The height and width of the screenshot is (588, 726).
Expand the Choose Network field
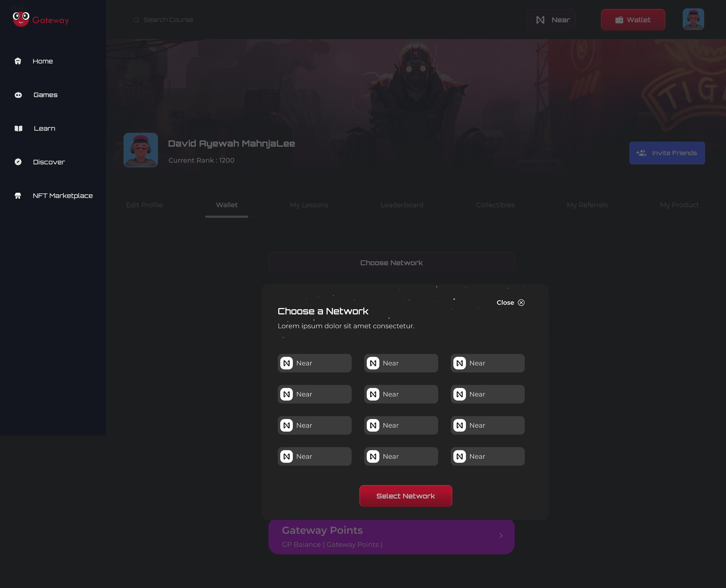point(391,263)
